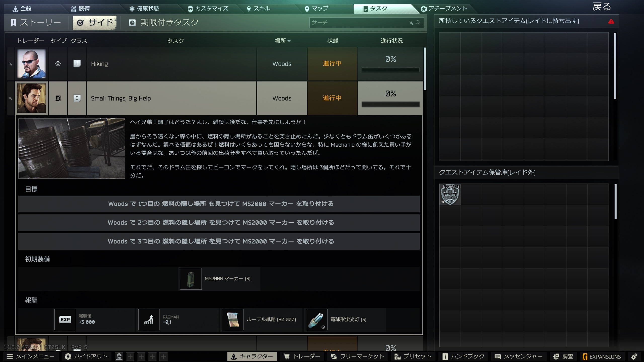
Task: Click the Bogatyrs patch quest item
Action: pos(450,194)
